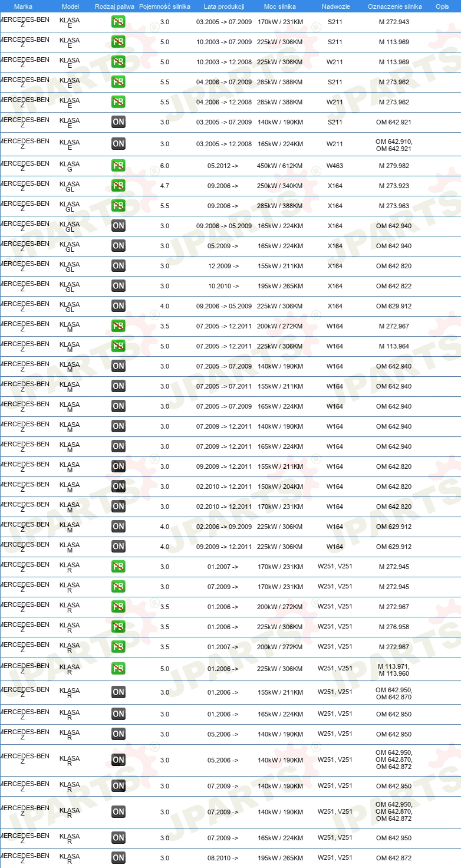Click the Lata produkcji column header
The image size is (461, 868).
click(x=224, y=6)
